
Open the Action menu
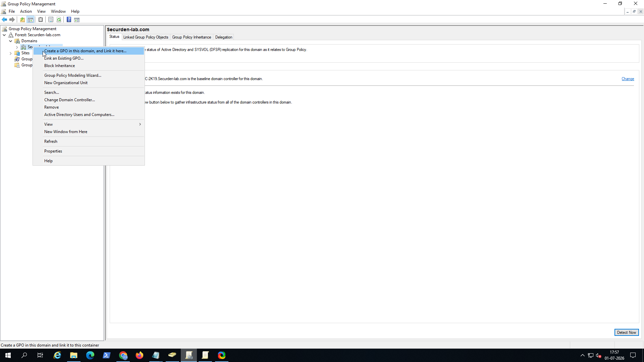[x=26, y=11]
